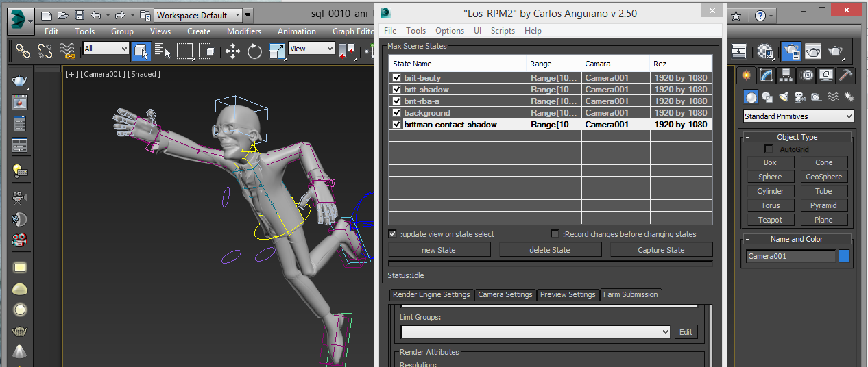The image size is (868, 367).
Task: Open Render Setup teapot icon
Action: click(x=791, y=51)
